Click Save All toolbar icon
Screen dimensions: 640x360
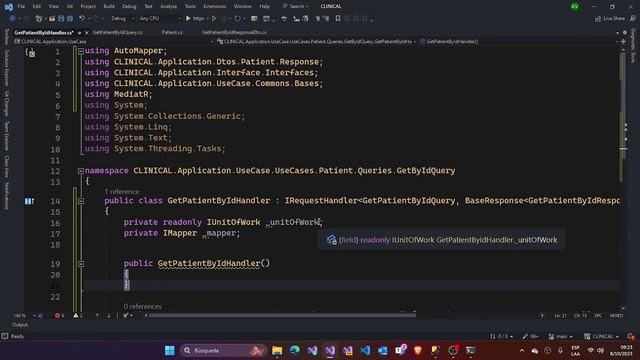click(70, 18)
